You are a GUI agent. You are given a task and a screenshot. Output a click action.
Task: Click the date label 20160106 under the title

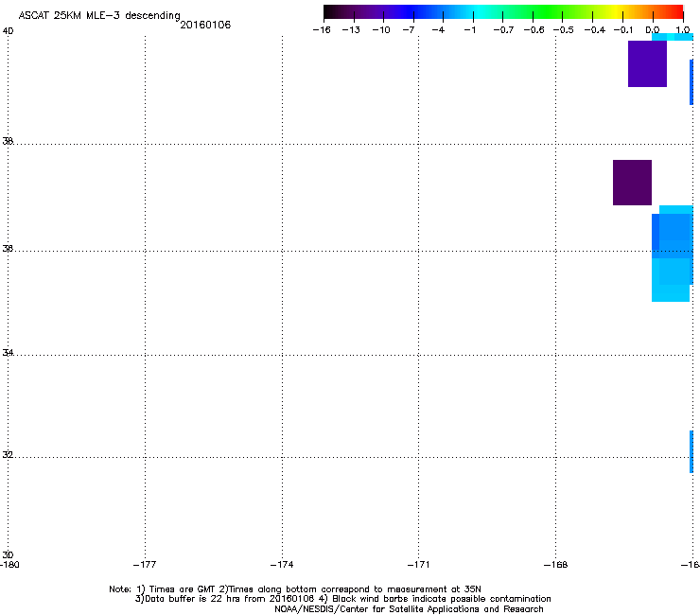(x=205, y=25)
